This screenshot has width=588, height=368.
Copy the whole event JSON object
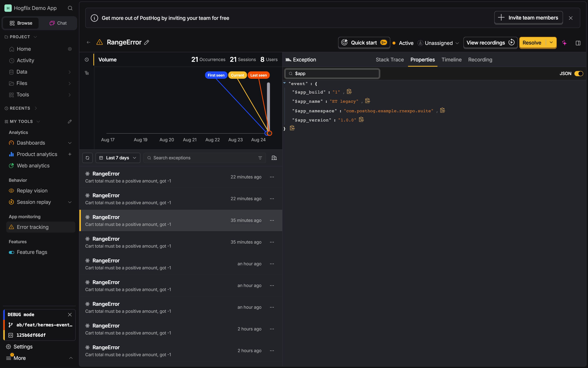coord(292,128)
